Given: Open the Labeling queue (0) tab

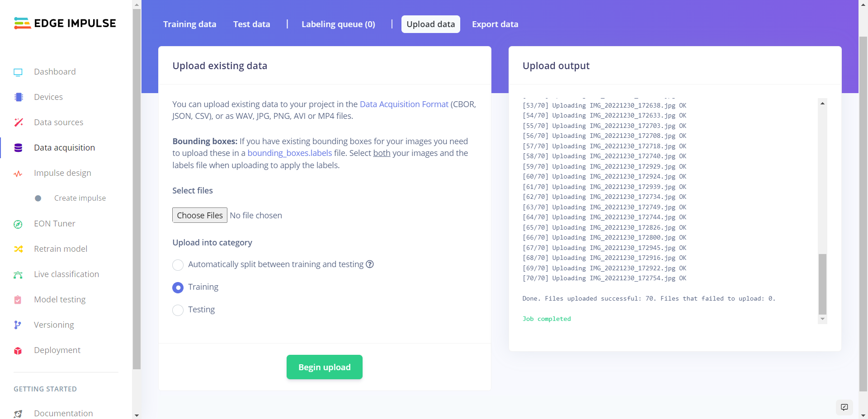Looking at the screenshot, I should point(339,24).
